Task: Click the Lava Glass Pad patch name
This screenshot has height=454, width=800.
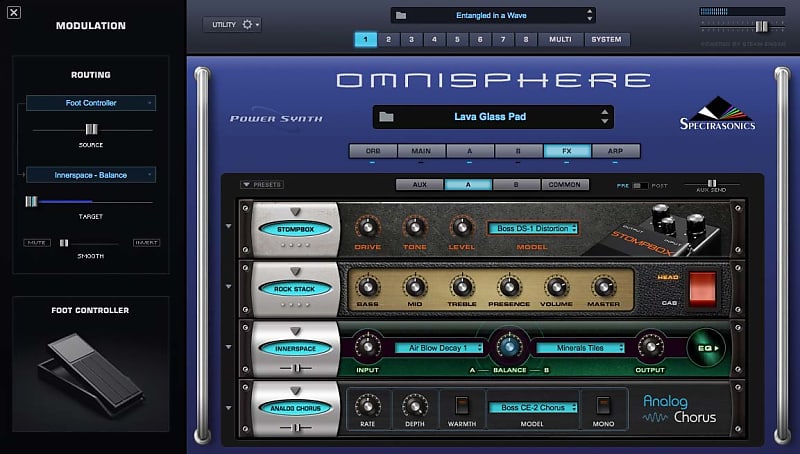Action: (x=490, y=117)
